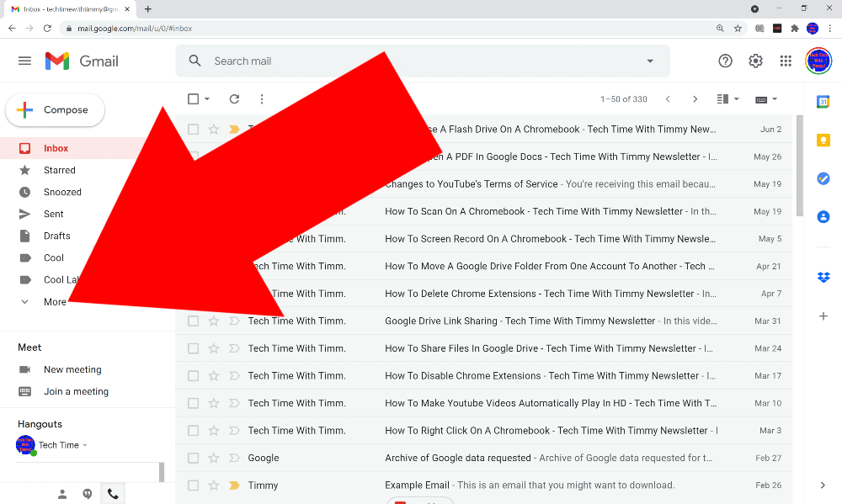Open Snoozed messages
The image size is (842, 504).
62,192
